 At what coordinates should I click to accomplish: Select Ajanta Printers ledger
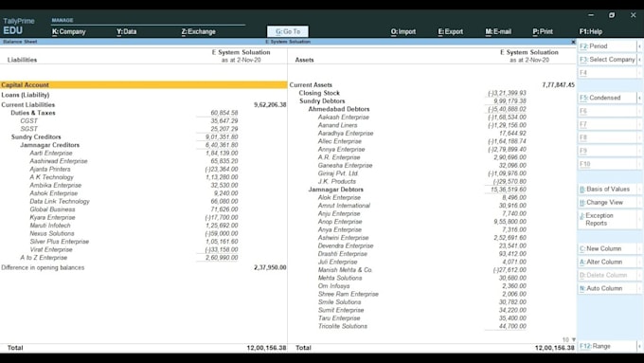50,169
